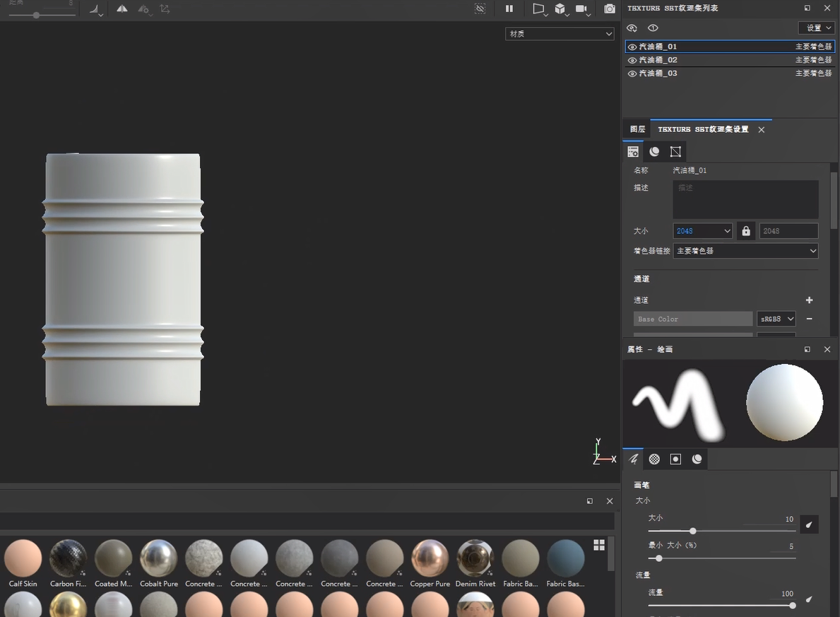Expand the 2048 texture size dropdown

point(703,231)
